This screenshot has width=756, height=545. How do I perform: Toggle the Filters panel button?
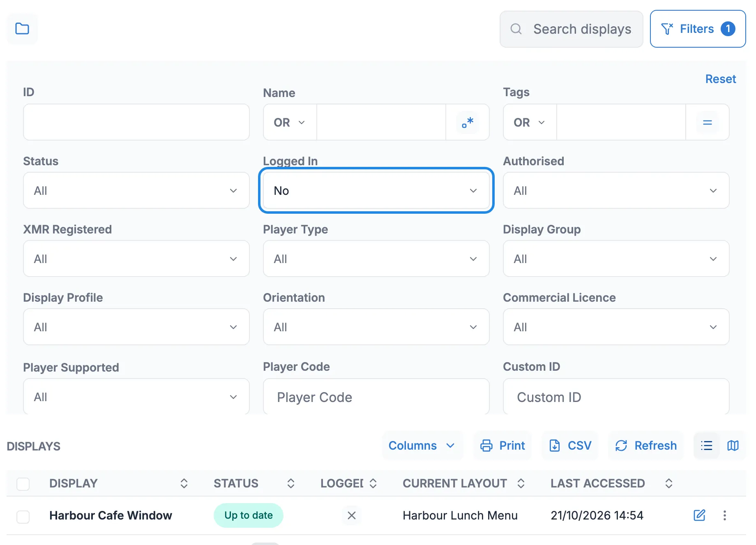698,29
